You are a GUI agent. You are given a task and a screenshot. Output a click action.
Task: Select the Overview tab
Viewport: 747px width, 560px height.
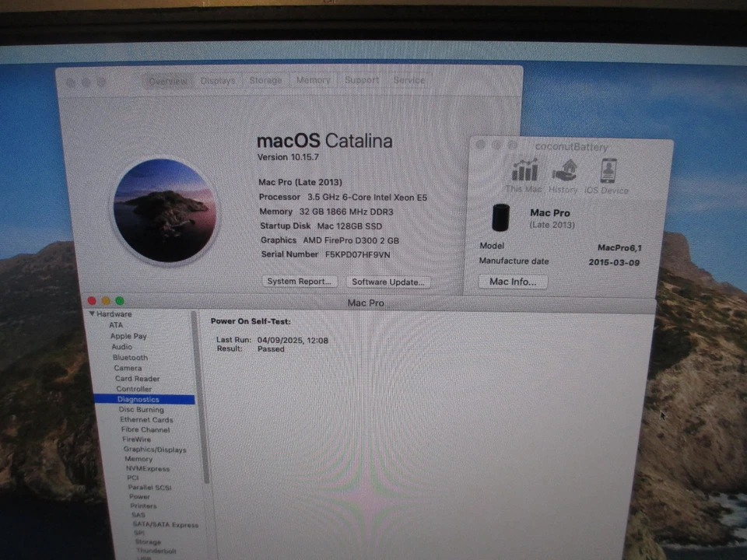[167, 80]
